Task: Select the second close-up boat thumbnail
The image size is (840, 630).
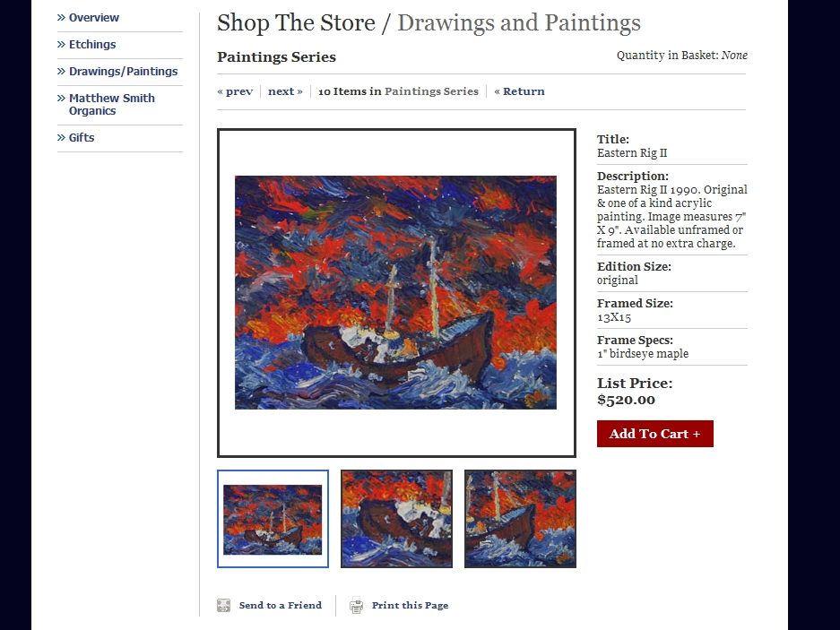Action: point(396,519)
